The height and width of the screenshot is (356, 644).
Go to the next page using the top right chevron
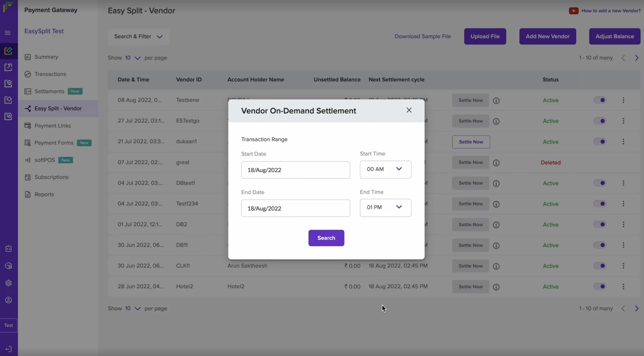tap(637, 58)
